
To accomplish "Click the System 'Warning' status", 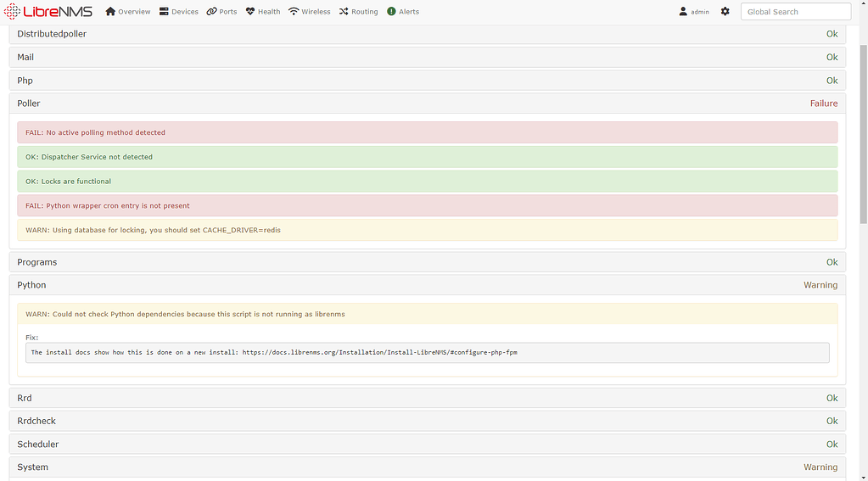I will pyautogui.click(x=820, y=467).
